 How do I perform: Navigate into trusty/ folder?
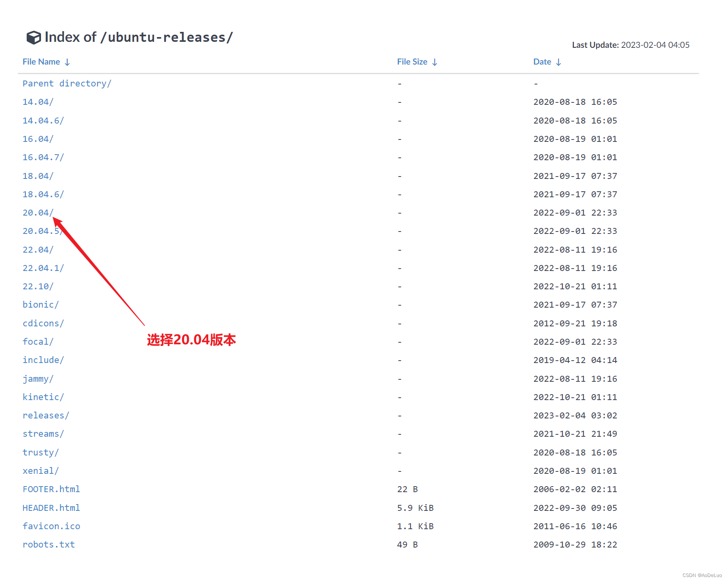click(x=41, y=453)
